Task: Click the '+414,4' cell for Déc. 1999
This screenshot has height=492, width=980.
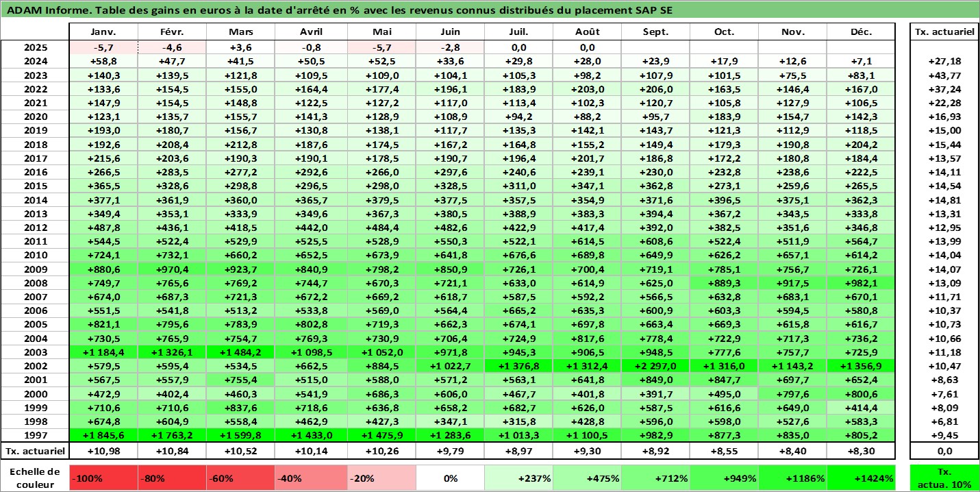Action: (x=861, y=408)
